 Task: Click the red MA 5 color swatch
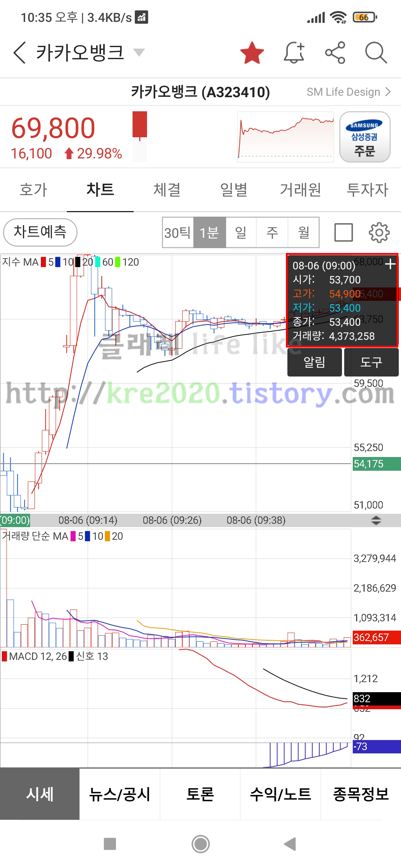43,262
